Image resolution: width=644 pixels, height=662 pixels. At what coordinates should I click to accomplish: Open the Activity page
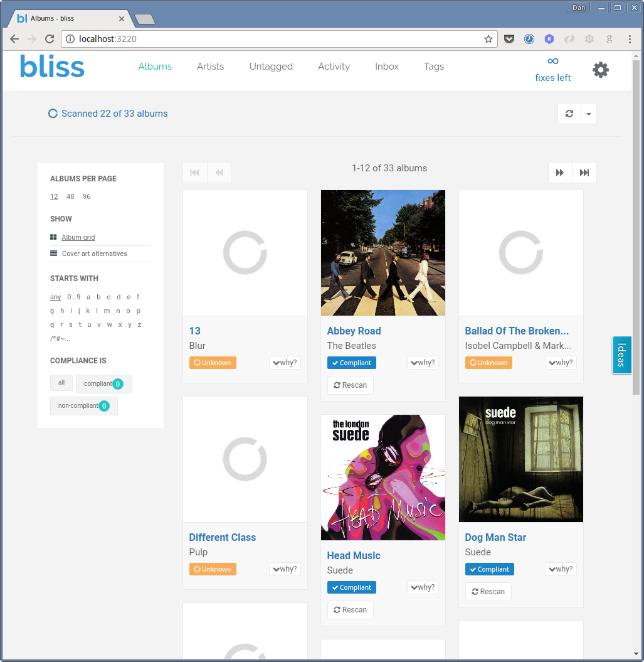(x=334, y=67)
